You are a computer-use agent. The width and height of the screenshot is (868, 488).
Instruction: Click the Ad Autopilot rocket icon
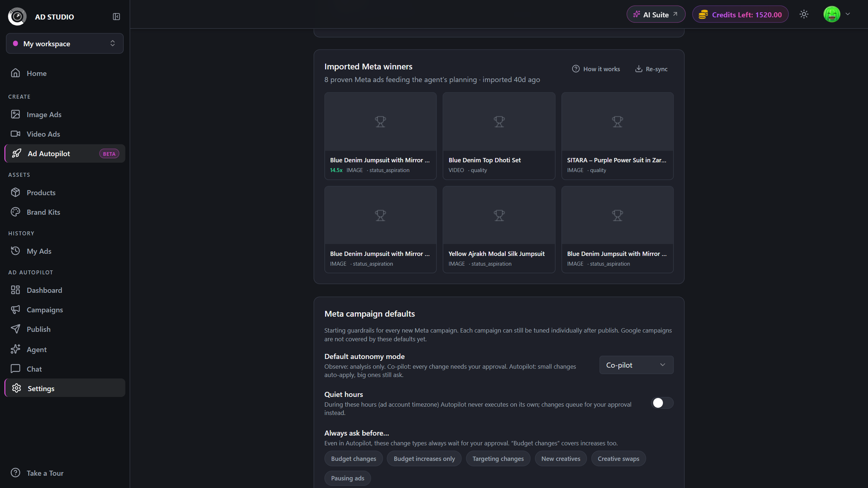(x=16, y=153)
